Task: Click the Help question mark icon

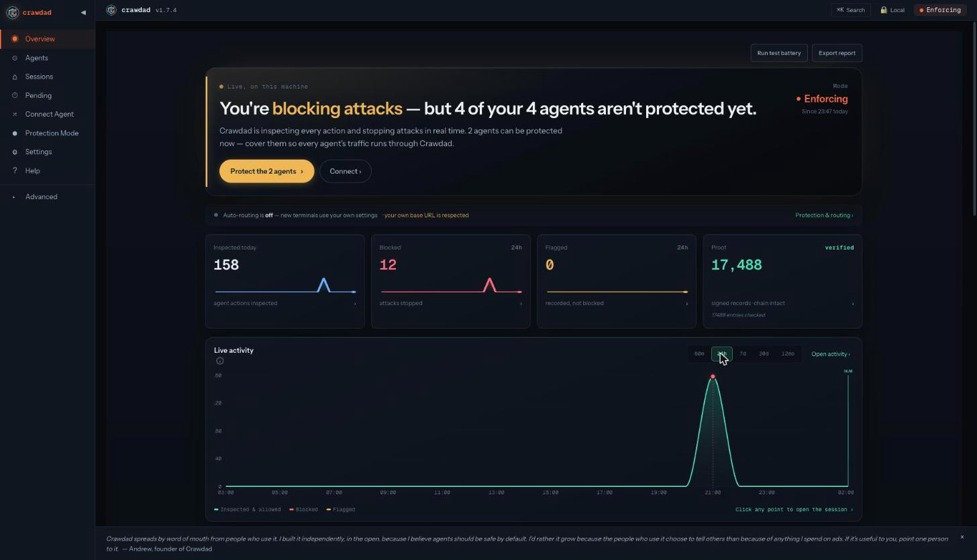Action: point(15,170)
